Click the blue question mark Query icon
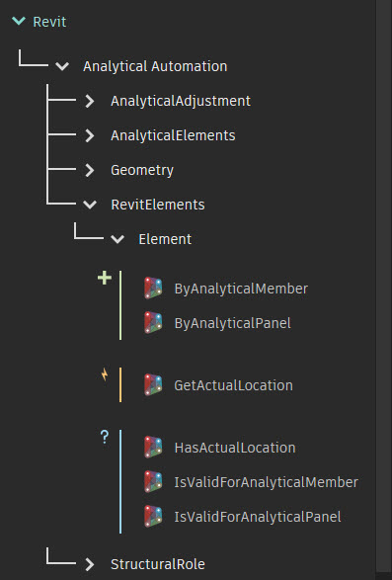392x580 pixels. click(x=105, y=437)
